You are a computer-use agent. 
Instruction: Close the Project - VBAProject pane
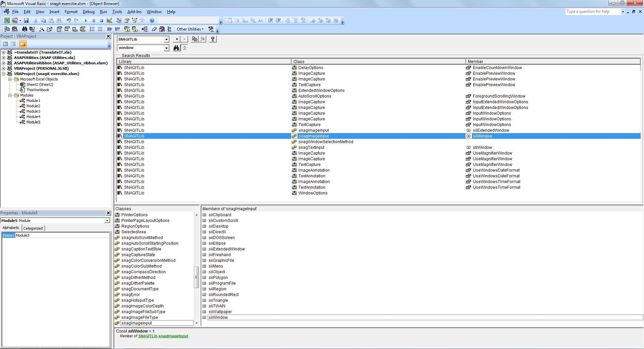108,36
